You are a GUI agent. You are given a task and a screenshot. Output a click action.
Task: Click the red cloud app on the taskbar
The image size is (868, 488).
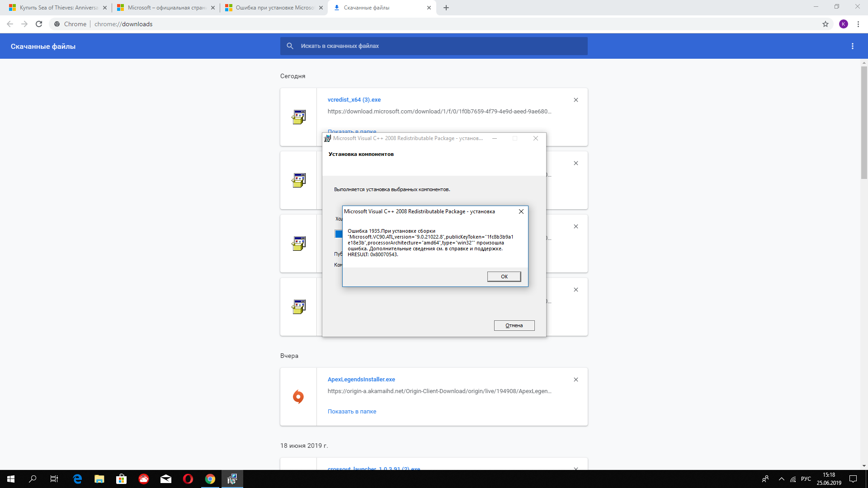tap(144, 479)
